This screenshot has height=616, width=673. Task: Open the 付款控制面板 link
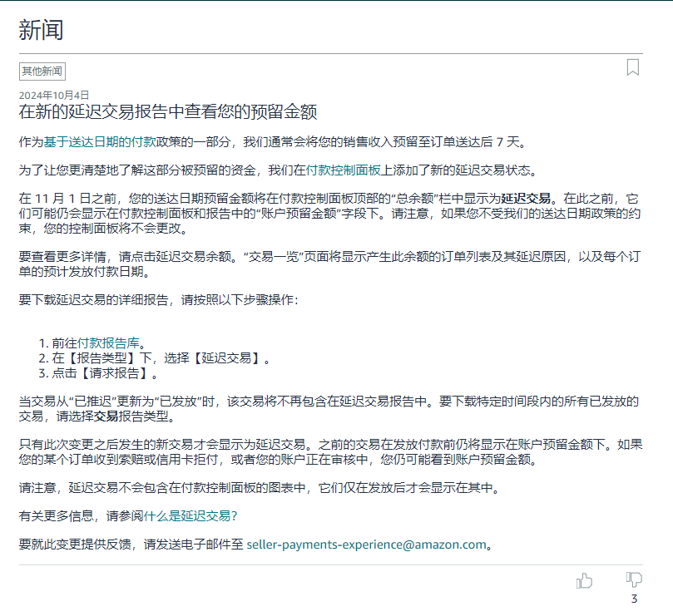coord(343,170)
